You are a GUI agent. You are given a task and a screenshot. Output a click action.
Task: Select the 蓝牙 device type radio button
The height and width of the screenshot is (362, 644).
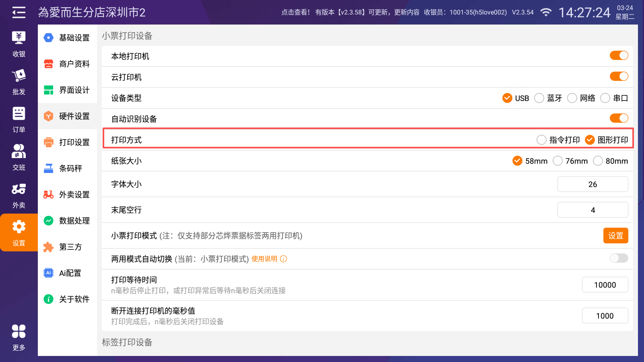[539, 98]
